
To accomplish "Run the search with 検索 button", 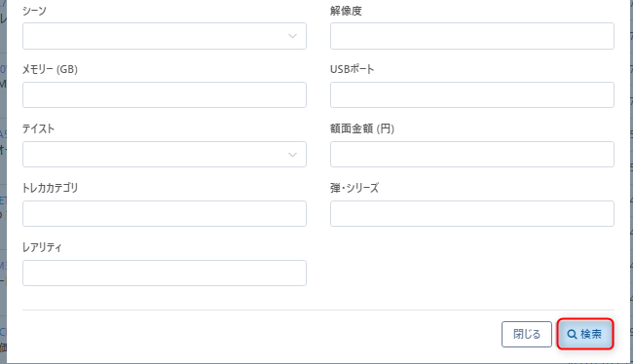I will [585, 334].
